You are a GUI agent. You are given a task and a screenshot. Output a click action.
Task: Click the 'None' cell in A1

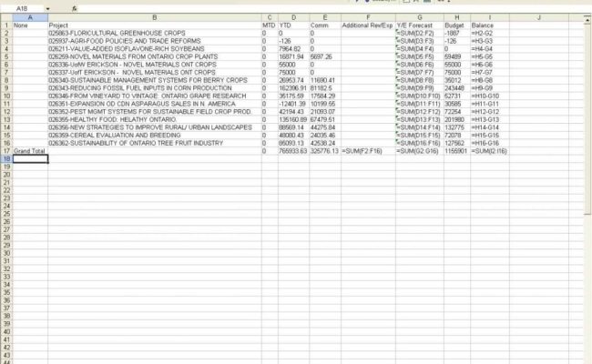tap(30, 25)
